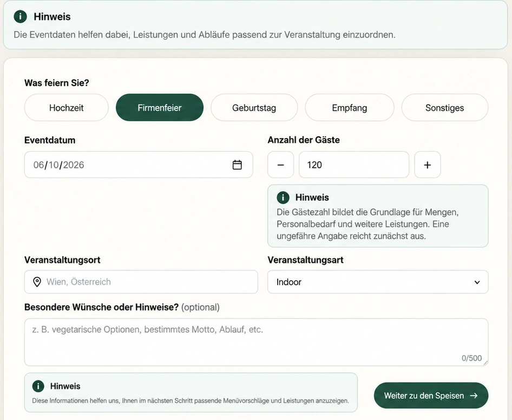Viewport: 512px width, 420px height.
Task: Click the 'Veranstaltungsart' label
Action: (306, 260)
